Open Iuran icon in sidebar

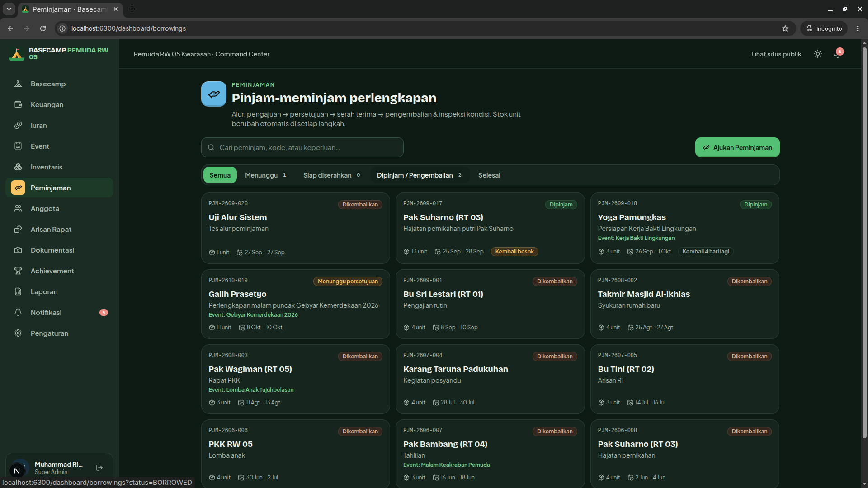[18, 126]
